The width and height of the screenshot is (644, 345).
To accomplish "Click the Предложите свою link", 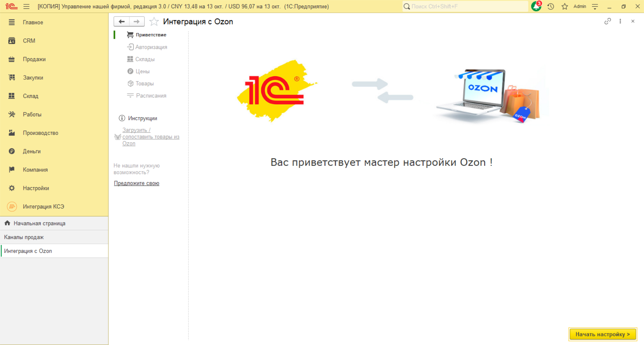I will click(x=137, y=183).
